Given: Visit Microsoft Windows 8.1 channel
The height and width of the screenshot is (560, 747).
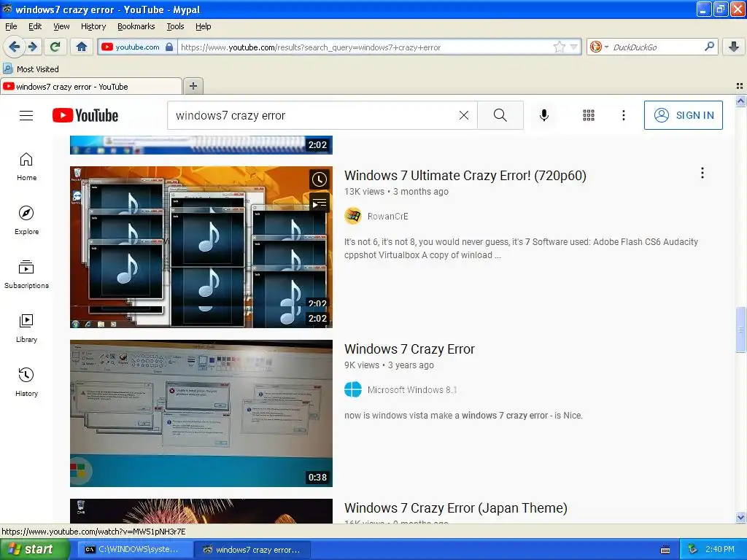Looking at the screenshot, I should [412, 389].
